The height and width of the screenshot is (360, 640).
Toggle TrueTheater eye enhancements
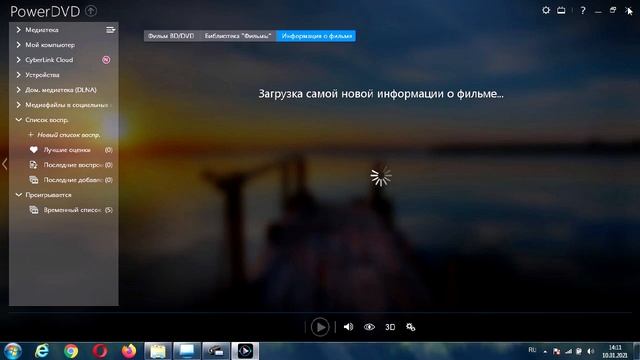369,327
